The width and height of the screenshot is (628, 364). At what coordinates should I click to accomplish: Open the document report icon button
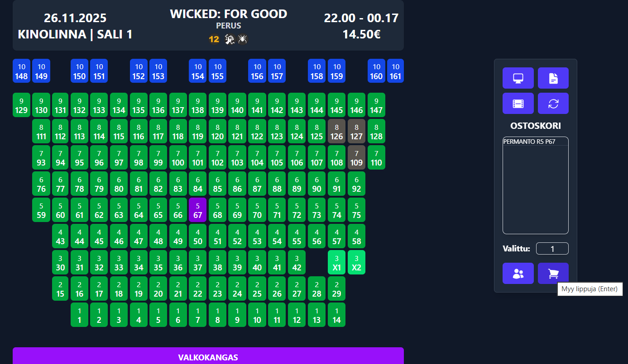(553, 78)
